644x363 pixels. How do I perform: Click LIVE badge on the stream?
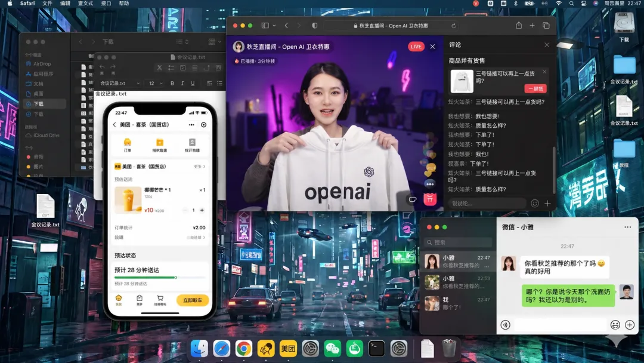point(416,47)
